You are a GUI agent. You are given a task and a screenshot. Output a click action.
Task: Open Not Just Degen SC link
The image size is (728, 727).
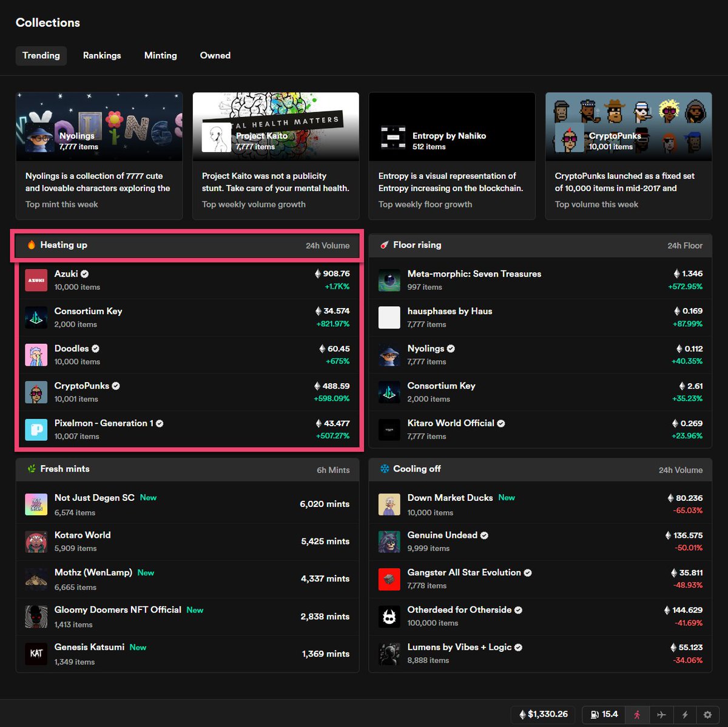[x=95, y=498]
